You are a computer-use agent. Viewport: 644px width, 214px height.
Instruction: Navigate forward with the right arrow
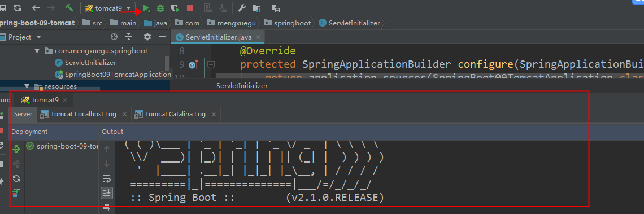tap(51, 8)
